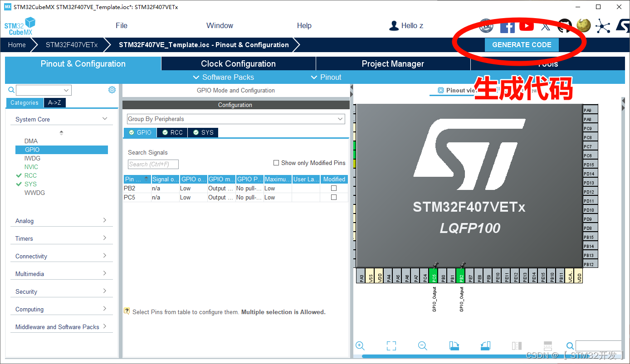Image resolution: width=630 pixels, height=364 pixels.
Task: Toggle Modified checkbox for PC5 row
Action: pyautogui.click(x=334, y=197)
